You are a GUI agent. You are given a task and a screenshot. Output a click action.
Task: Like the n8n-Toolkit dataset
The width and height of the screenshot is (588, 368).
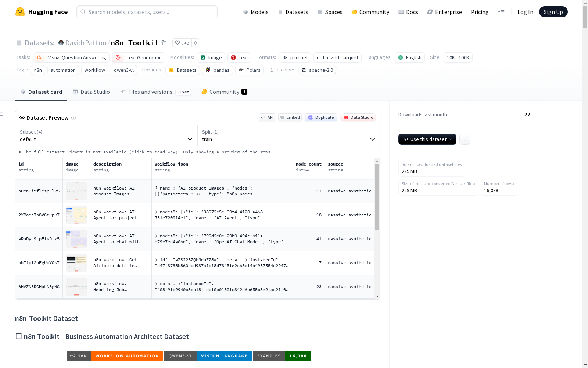tap(182, 43)
